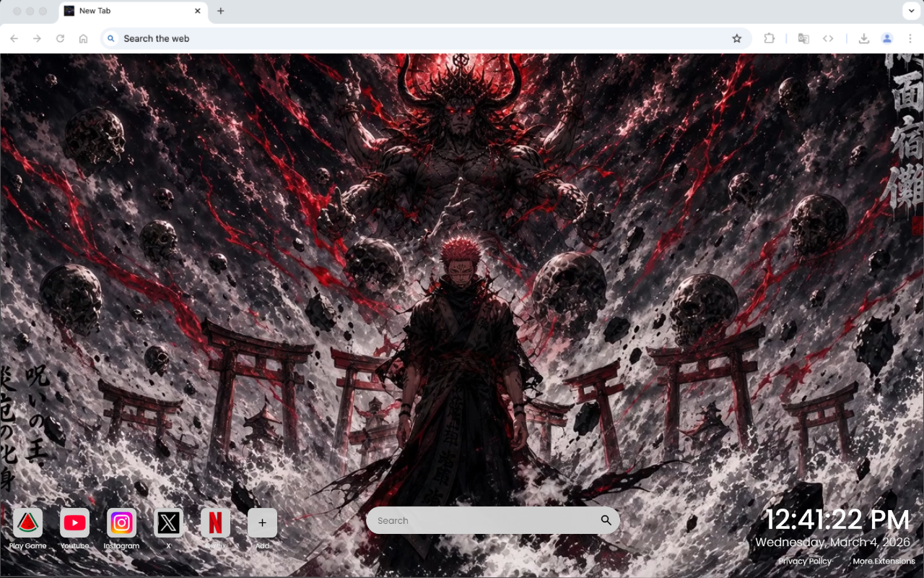Go to the home page icon
The image size is (924, 578).
point(84,38)
